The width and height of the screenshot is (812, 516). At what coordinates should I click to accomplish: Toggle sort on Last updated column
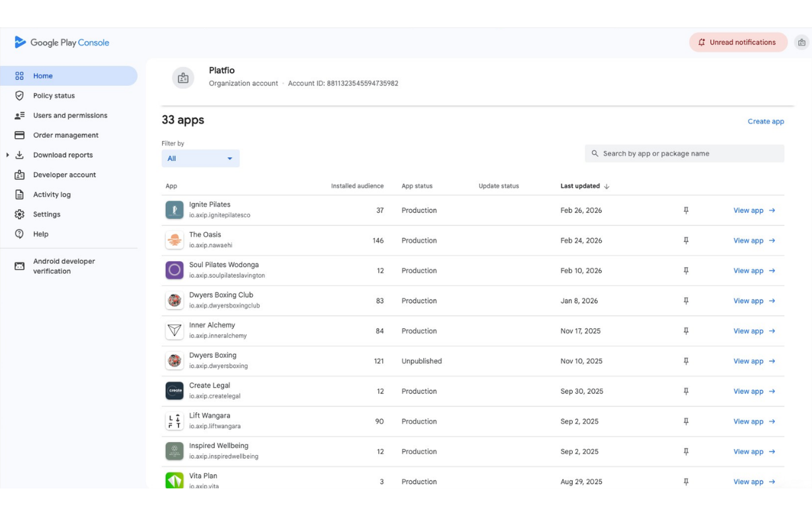click(583, 186)
